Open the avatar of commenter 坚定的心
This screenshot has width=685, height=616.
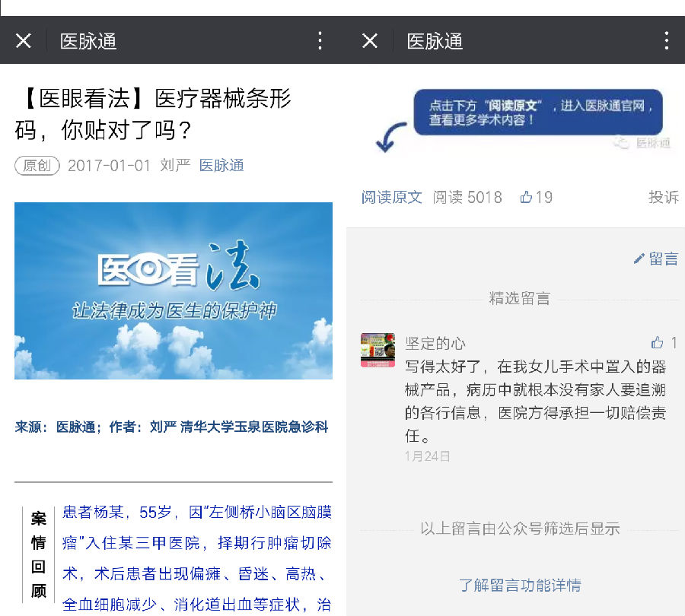coord(378,350)
